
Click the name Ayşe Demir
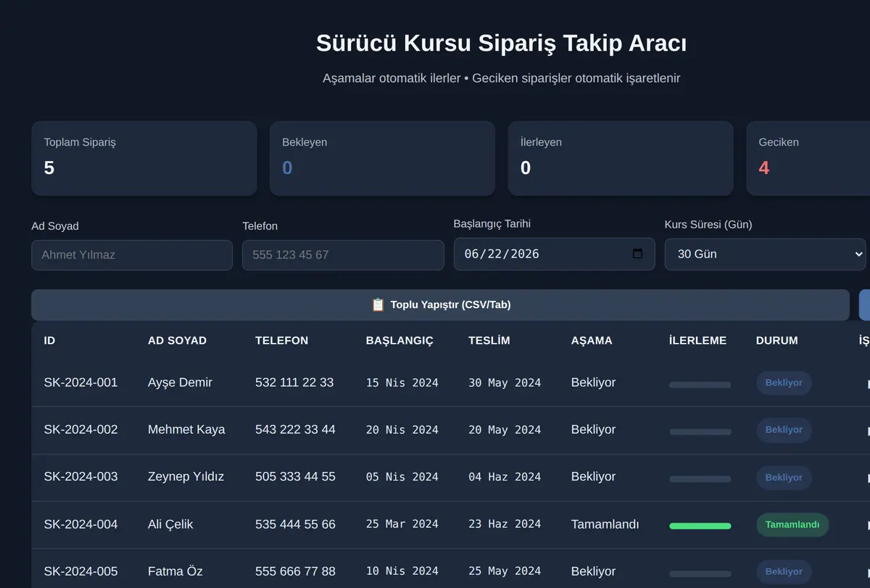180,382
